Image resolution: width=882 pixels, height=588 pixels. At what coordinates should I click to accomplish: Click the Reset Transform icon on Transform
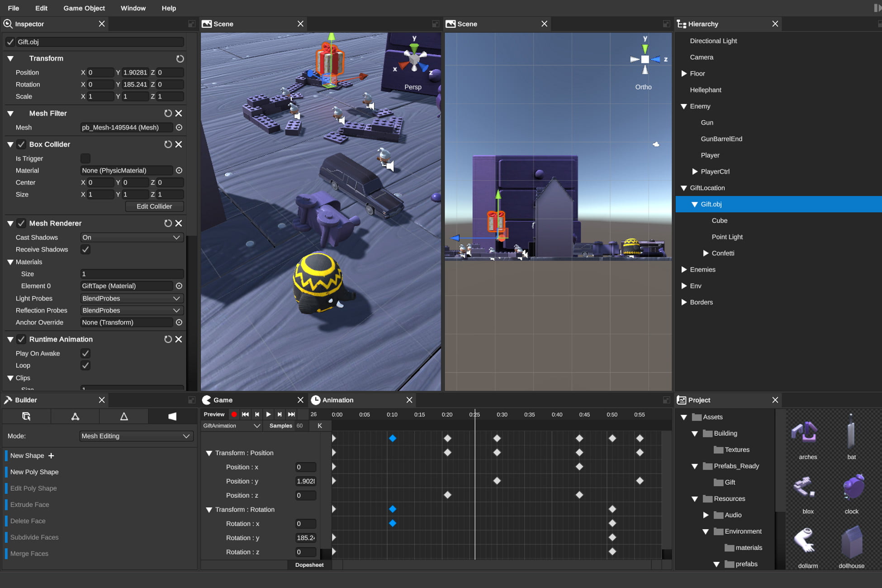(180, 58)
